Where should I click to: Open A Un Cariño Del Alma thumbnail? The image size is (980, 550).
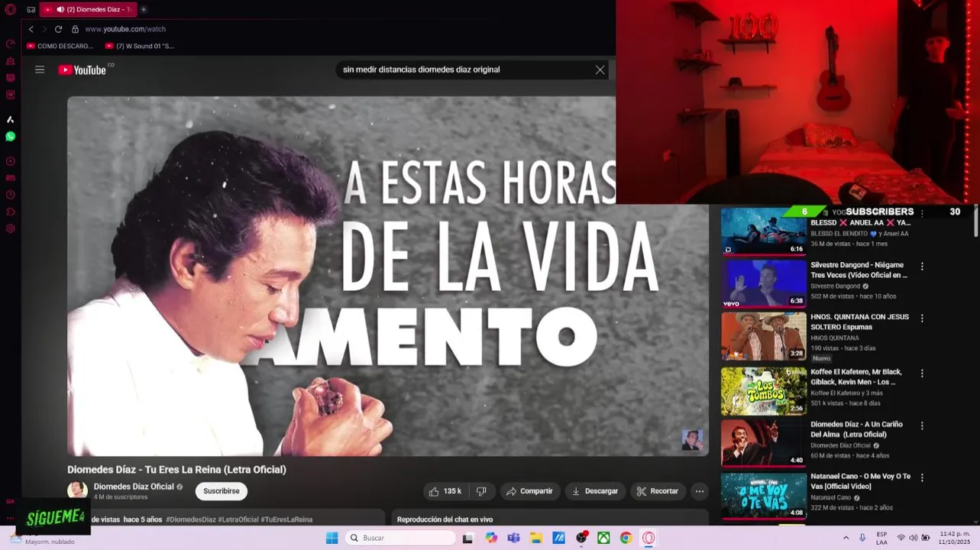pos(764,443)
